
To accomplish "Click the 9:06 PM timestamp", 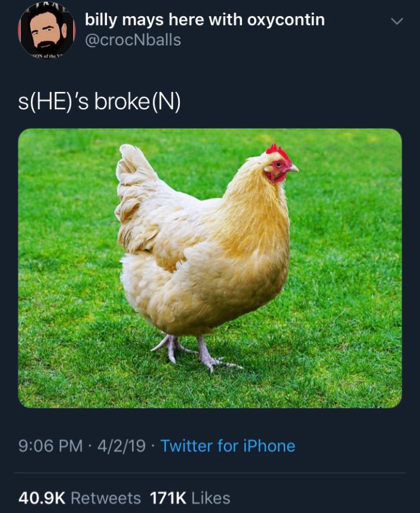I will click(x=51, y=446).
